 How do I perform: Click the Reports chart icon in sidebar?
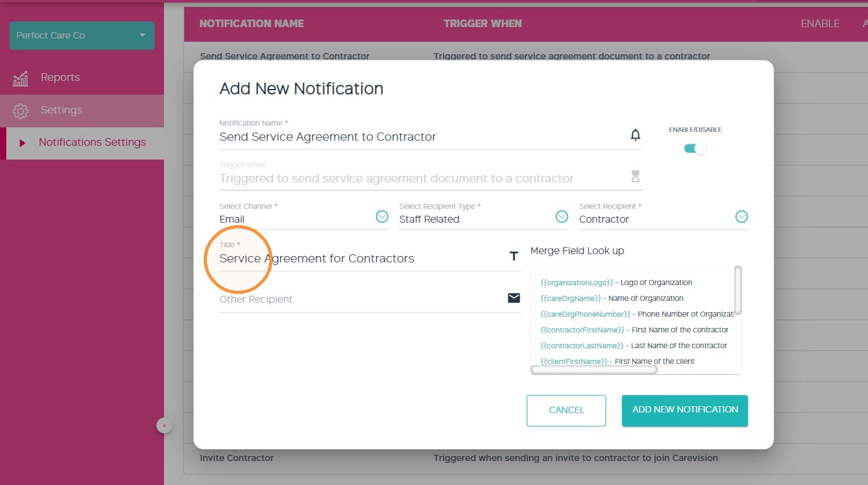tap(21, 78)
